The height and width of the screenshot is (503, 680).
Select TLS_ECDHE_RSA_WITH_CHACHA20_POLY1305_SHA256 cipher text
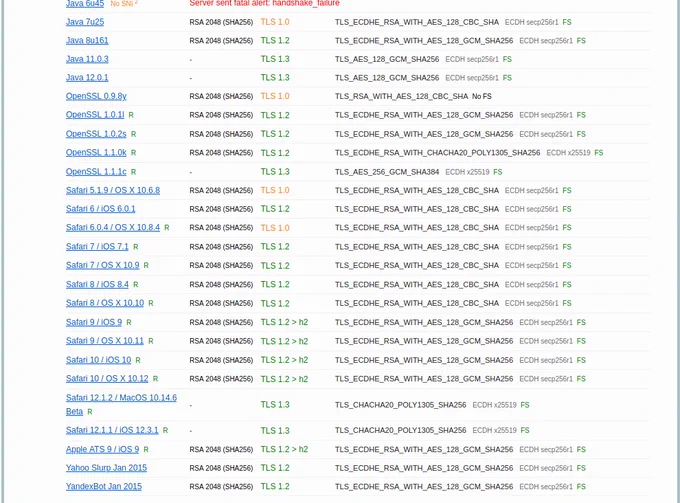(x=438, y=153)
